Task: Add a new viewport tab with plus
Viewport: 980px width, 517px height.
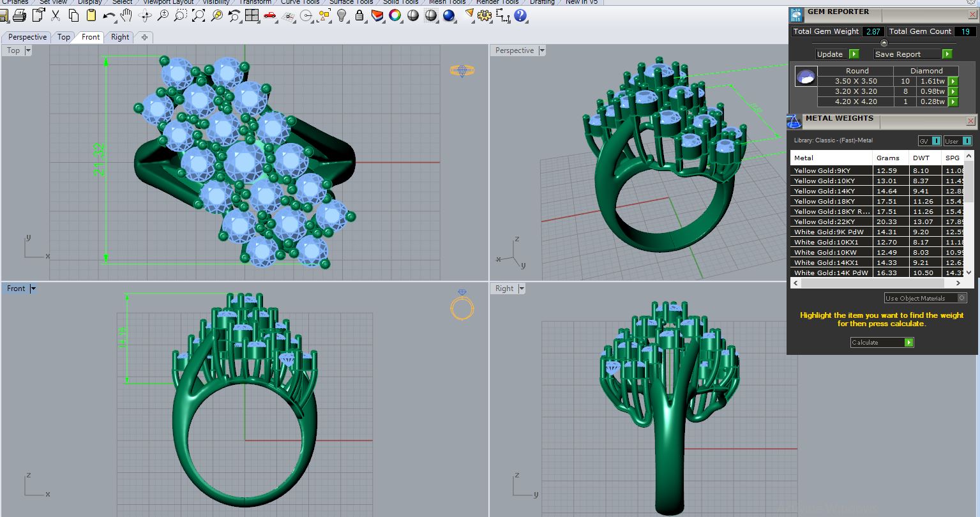Action: pyautogui.click(x=144, y=37)
